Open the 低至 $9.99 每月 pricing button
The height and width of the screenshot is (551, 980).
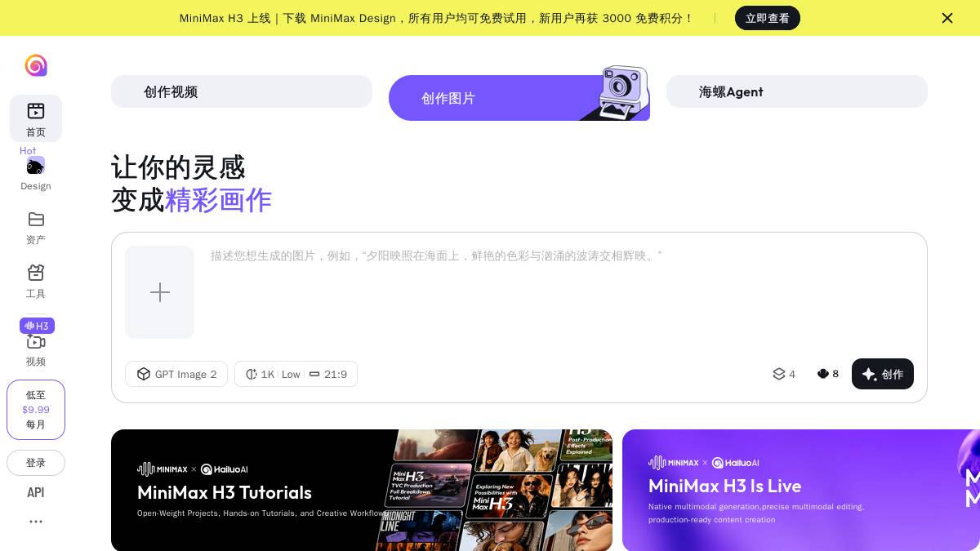[36, 410]
